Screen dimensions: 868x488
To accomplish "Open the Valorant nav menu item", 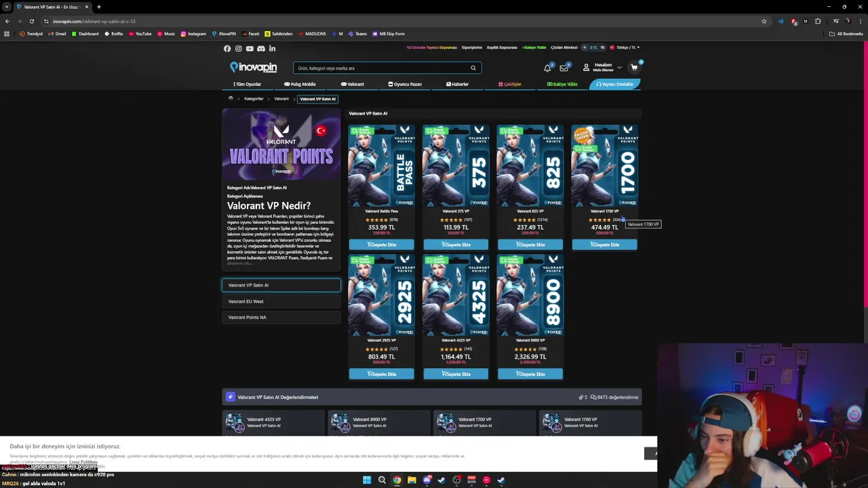I will pos(353,84).
